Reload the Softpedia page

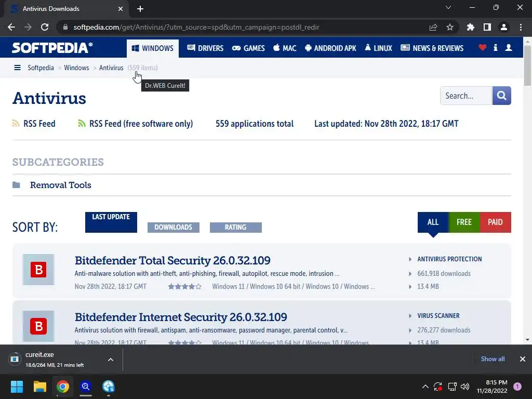point(45,27)
